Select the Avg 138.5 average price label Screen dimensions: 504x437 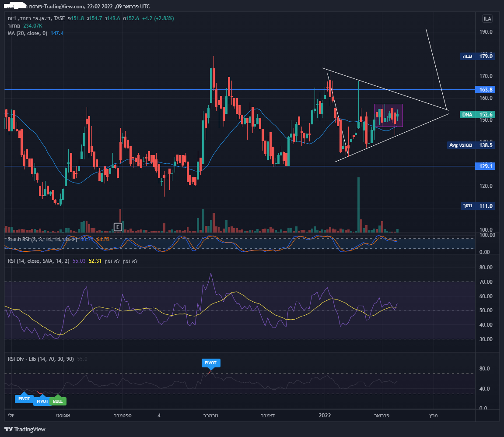pos(471,145)
